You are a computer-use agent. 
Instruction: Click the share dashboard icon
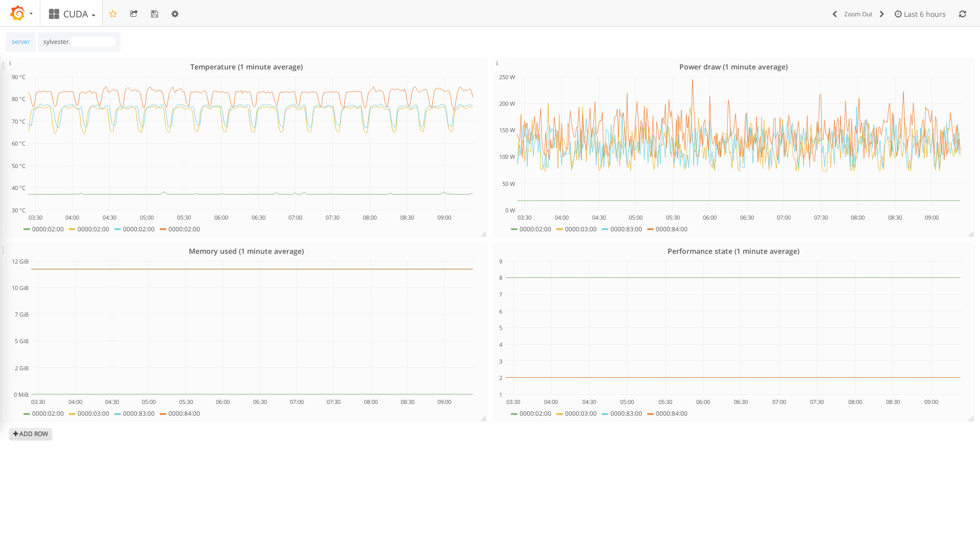point(134,14)
